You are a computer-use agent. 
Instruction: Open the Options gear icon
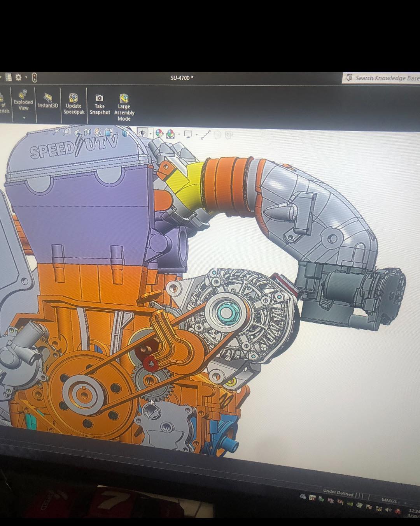point(18,77)
